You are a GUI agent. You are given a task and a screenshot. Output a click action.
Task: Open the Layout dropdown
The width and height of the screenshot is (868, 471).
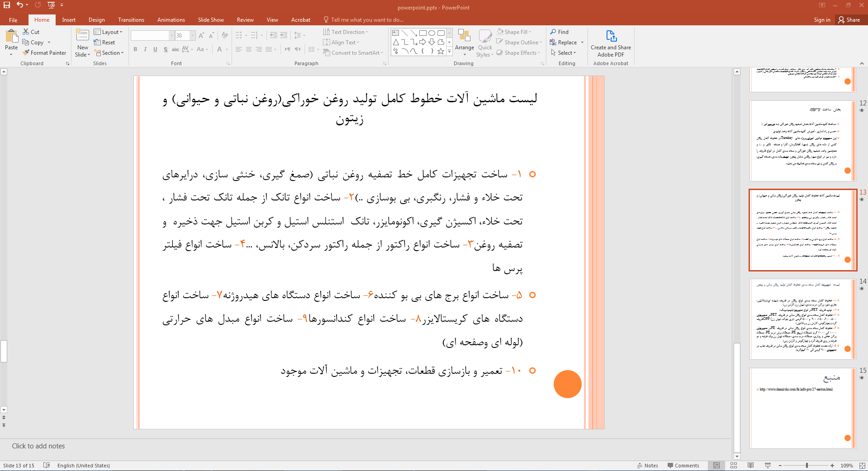(x=108, y=32)
